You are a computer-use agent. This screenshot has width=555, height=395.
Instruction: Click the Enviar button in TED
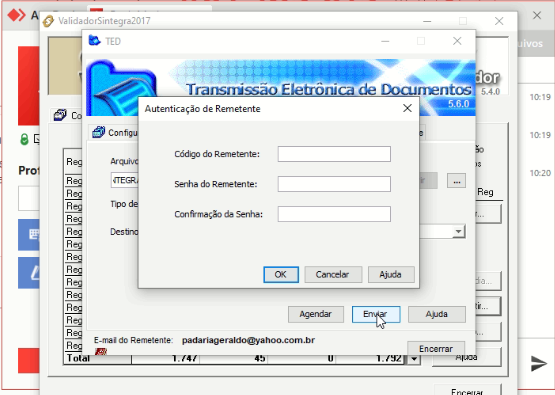tap(376, 314)
